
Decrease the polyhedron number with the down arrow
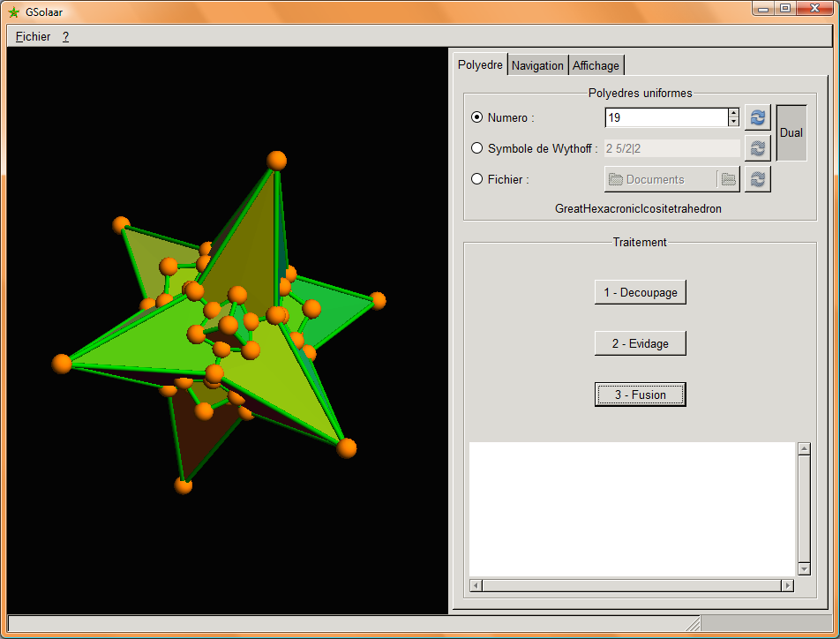733,122
